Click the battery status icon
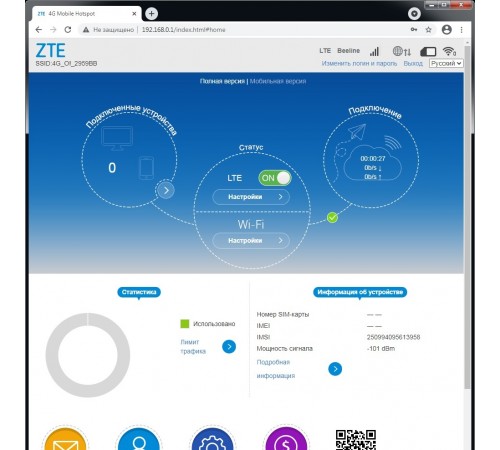The width and height of the screenshot is (500, 450). click(428, 52)
